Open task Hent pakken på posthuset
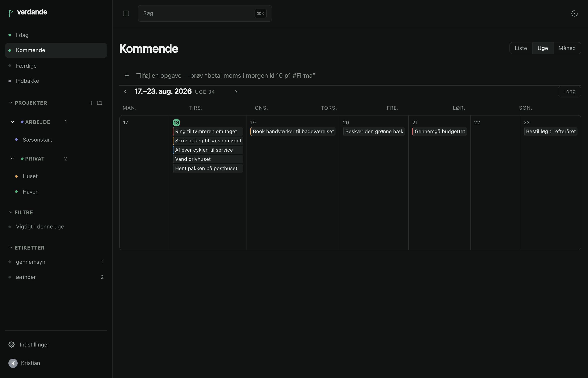 (x=208, y=168)
